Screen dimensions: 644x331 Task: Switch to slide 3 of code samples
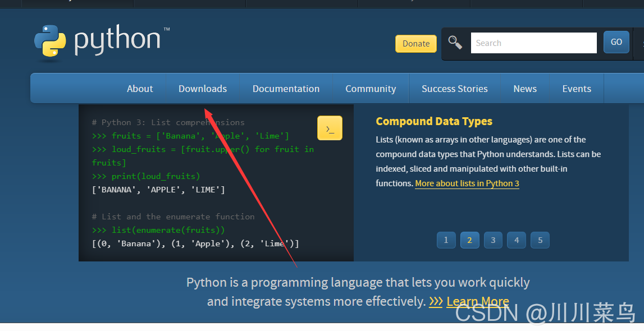493,240
